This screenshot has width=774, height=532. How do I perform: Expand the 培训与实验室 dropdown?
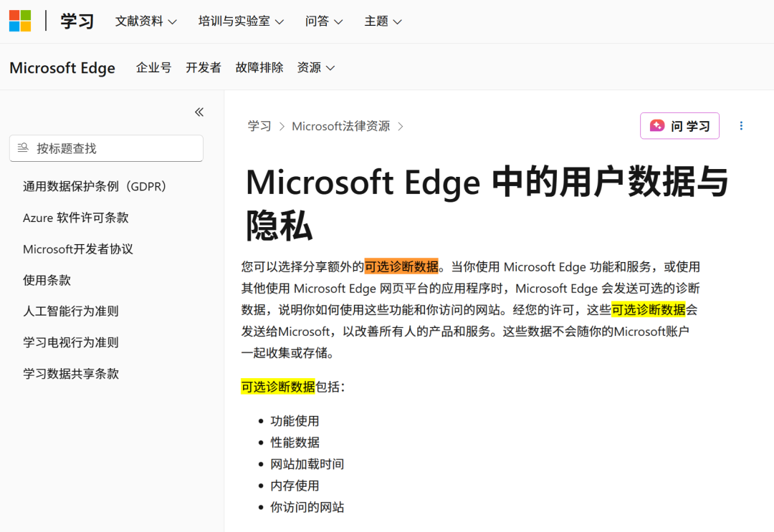[x=241, y=21]
